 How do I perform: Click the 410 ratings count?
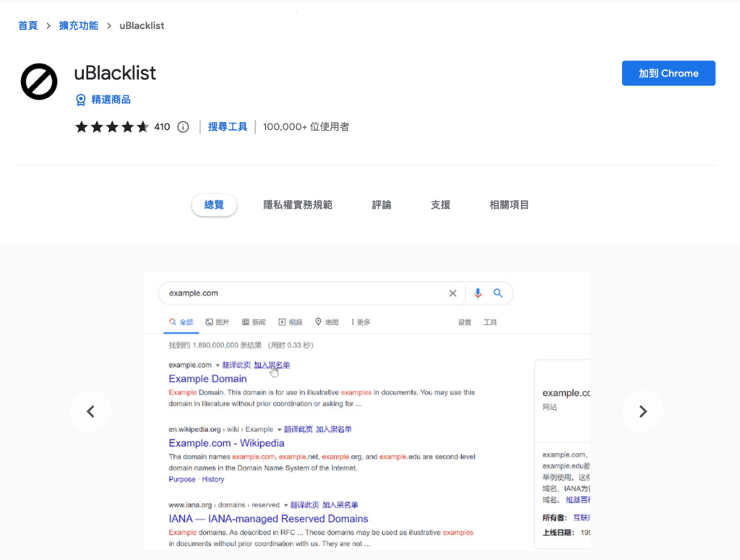tap(162, 127)
